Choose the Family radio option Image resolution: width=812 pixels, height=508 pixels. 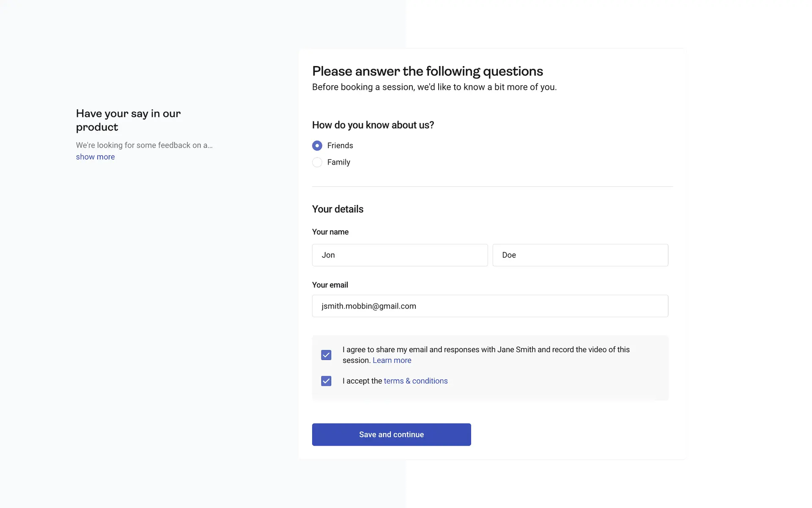(x=317, y=162)
